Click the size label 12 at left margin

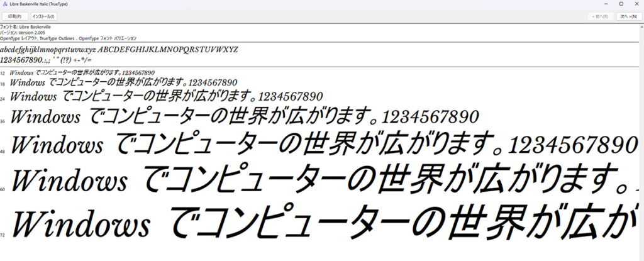[3, 73]
